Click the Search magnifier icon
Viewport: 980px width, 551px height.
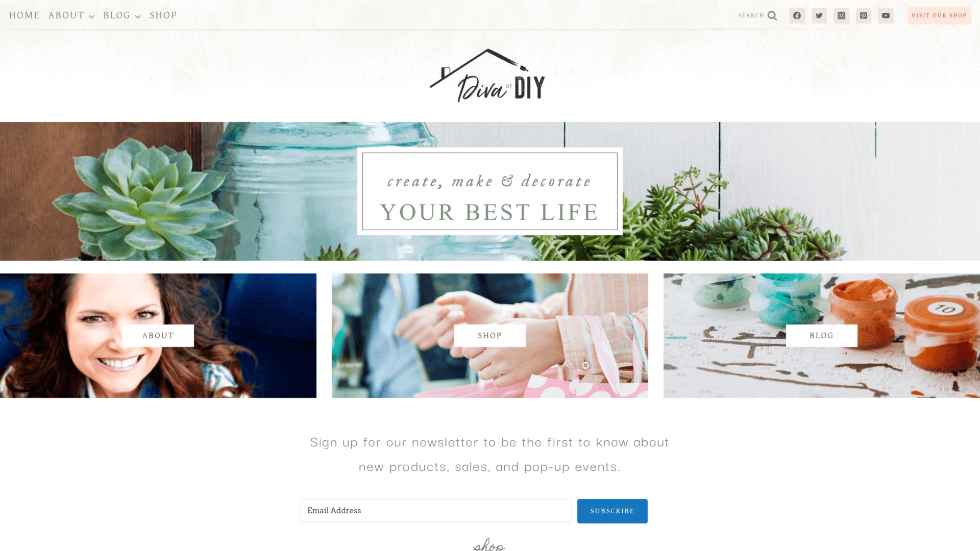pos(772,15)
